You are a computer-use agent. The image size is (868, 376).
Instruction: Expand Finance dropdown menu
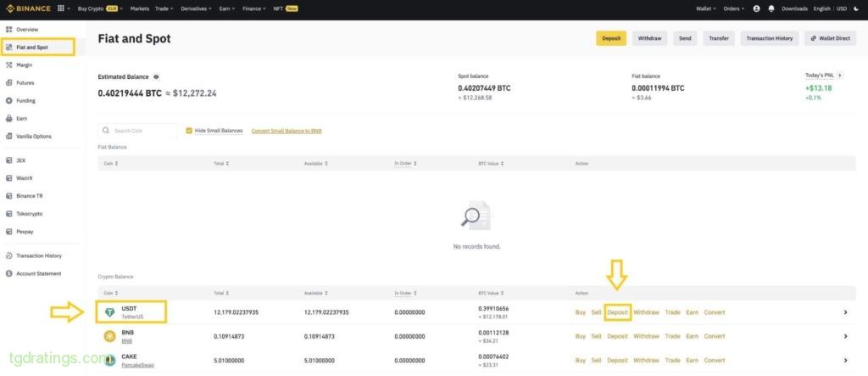point(254,8)
